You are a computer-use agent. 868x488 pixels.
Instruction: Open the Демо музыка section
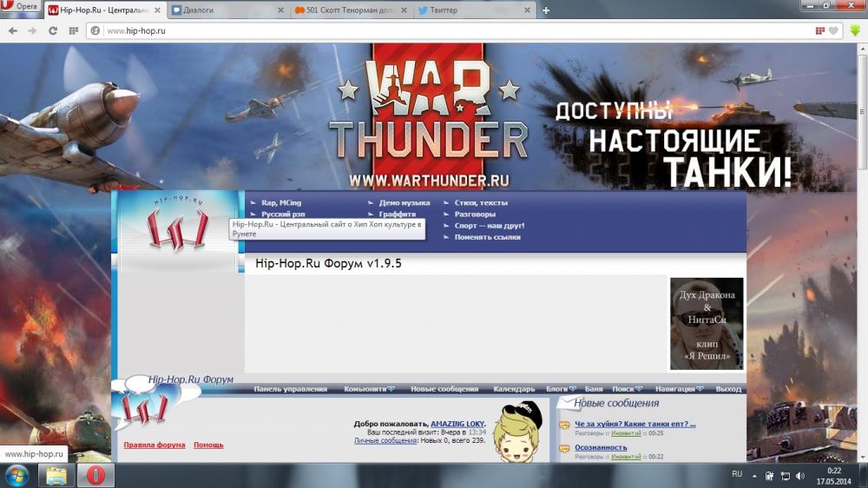[404, 202]
